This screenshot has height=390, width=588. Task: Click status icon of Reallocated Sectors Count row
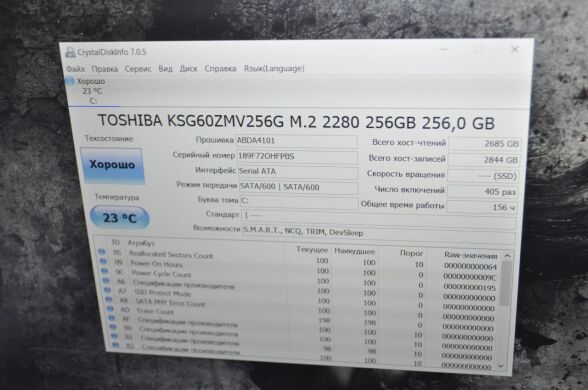click(x=101, y=251)
